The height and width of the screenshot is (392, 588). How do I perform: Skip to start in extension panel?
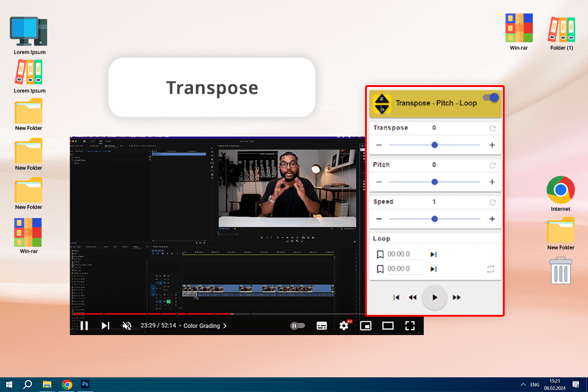396,298
